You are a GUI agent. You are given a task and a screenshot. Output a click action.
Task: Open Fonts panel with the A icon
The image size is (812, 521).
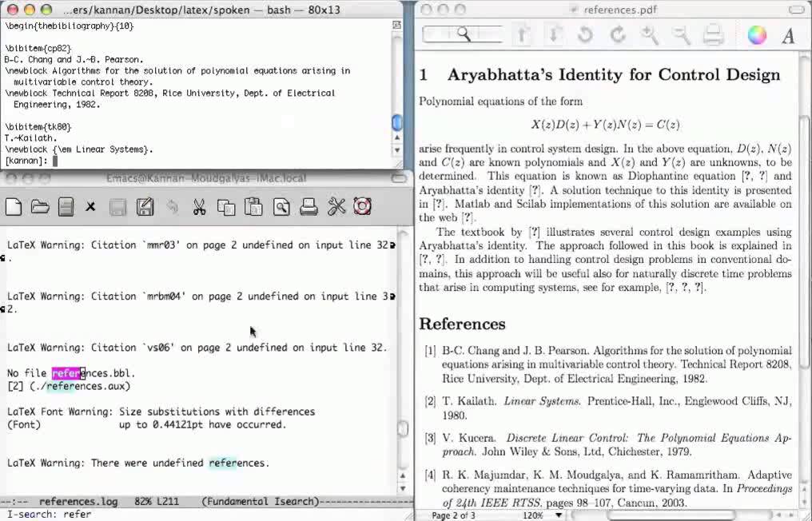click(788, 36)
